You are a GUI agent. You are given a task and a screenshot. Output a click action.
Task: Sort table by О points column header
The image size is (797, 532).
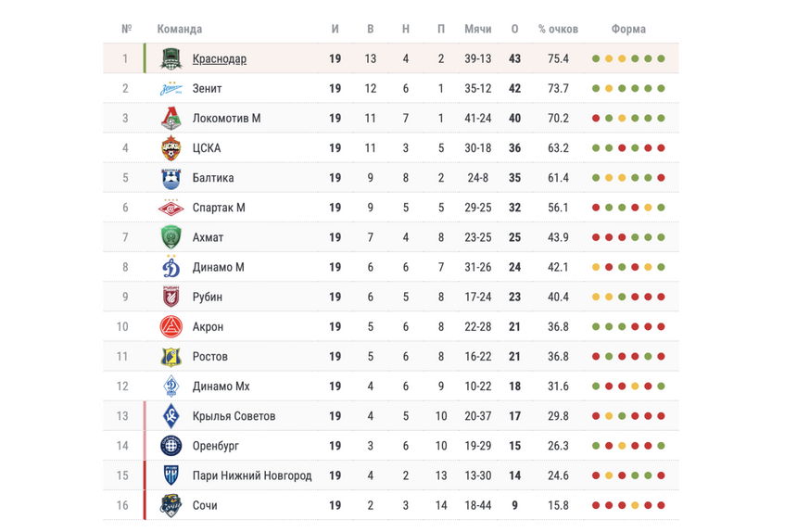(x=515, y=30)
